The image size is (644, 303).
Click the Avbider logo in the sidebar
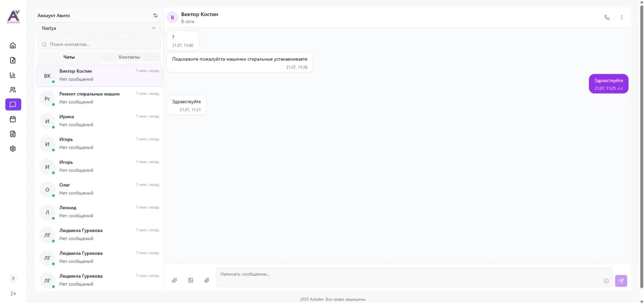click(13, 16)
